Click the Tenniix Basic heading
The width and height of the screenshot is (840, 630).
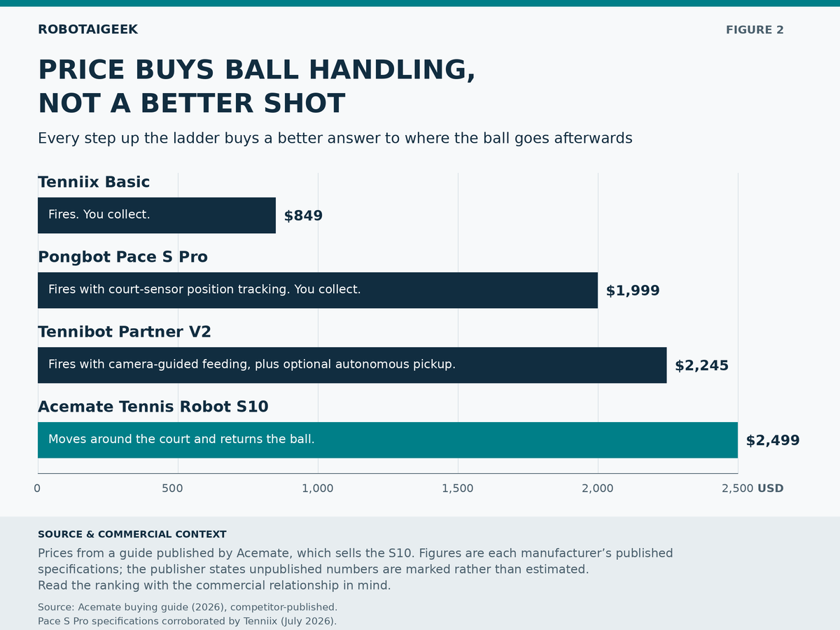coord(94,182)
